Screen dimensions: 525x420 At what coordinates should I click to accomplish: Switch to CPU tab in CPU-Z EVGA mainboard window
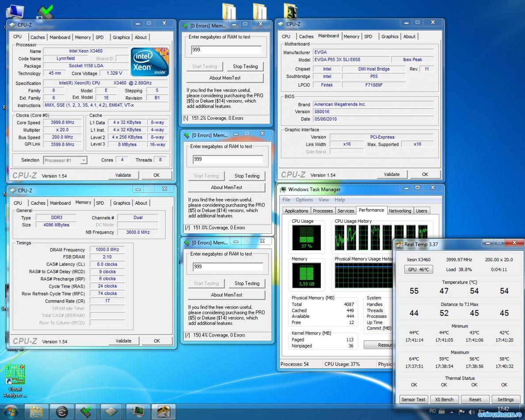(286, 37)
